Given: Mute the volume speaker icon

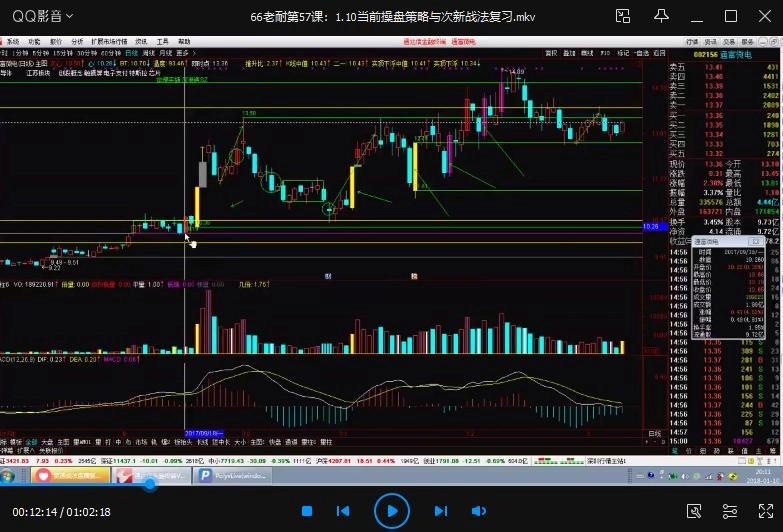Looking at the screenshot, I should point(477,511).
